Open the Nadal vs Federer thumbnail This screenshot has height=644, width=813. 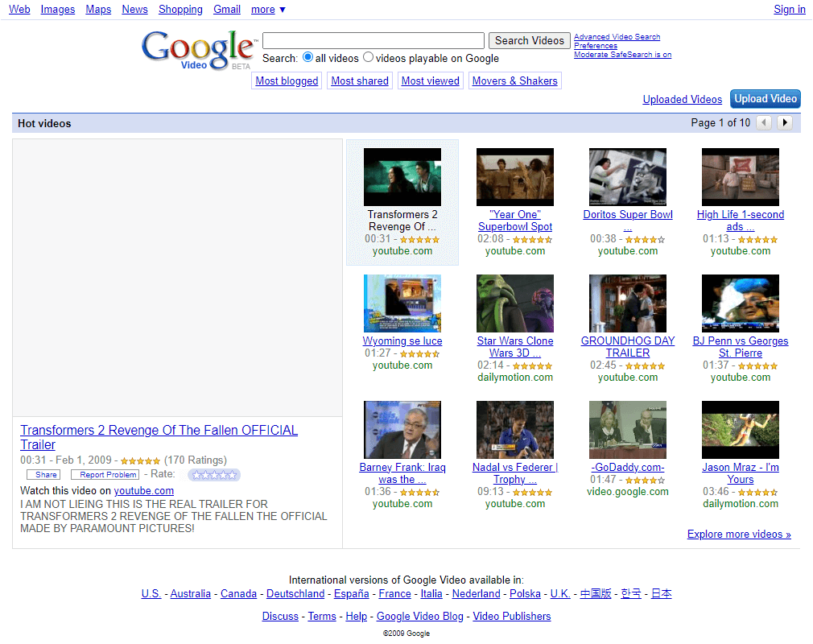515,430
